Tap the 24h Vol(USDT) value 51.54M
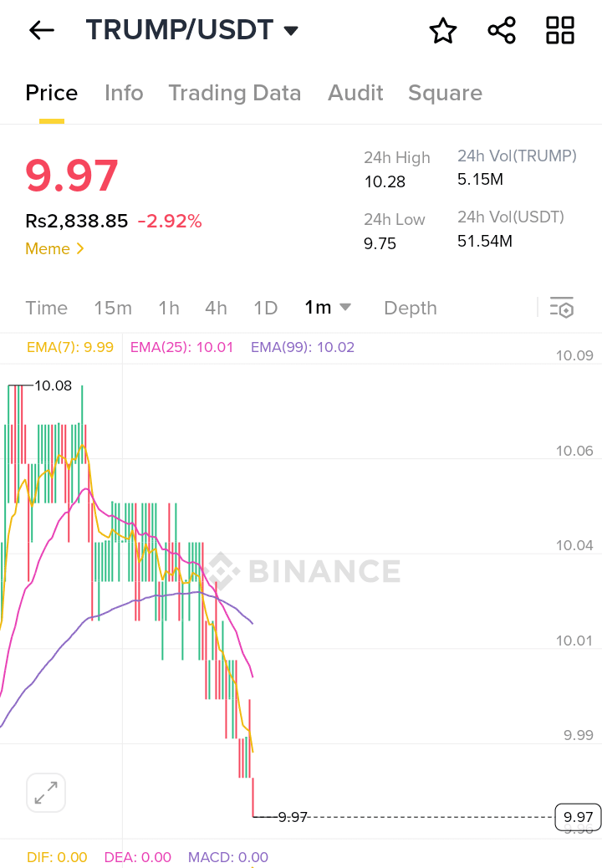Image resolution: width=602 pixels, height=868 pixels. 485,242
